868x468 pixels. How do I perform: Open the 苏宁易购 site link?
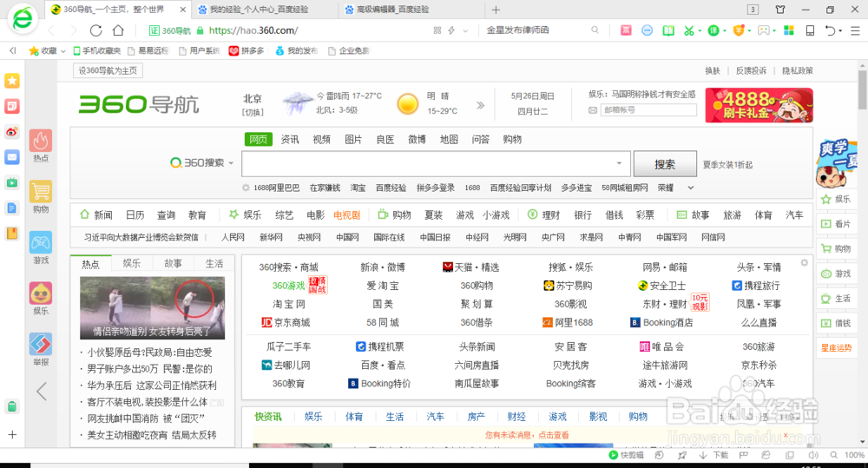coord(568,286)
